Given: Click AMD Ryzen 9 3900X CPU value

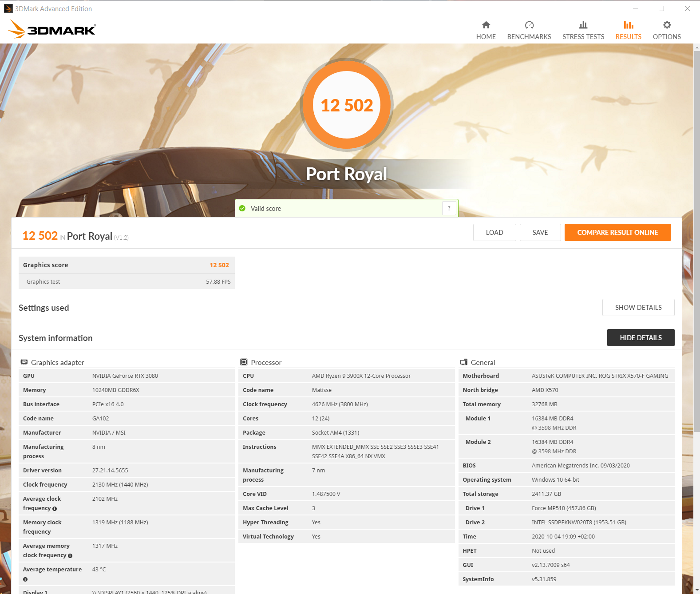Looking at the screenshot, I should pos(361,376).
